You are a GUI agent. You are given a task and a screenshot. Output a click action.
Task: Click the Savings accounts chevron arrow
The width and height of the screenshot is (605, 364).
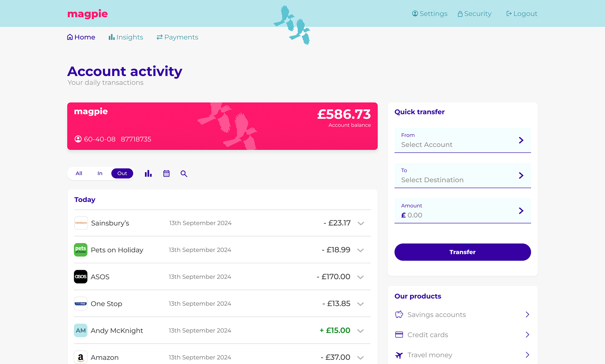[x=527, y=314]
